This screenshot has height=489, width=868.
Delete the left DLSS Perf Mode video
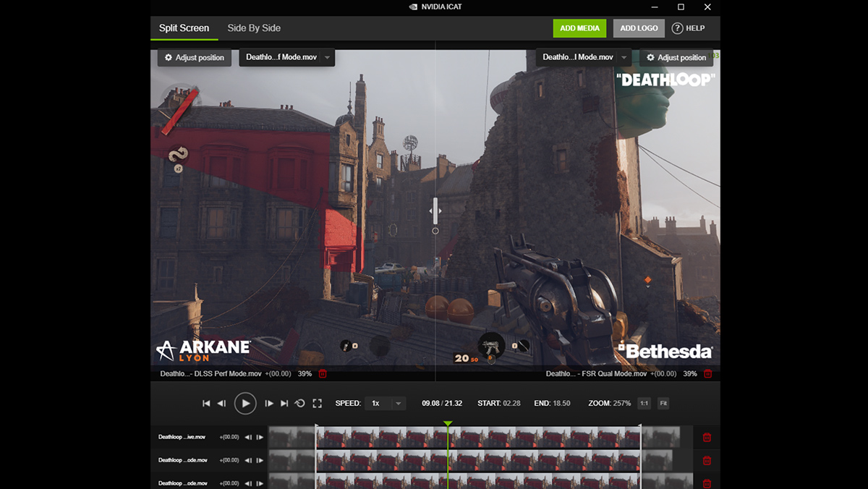pyautogui.click(x=323, y=374)
